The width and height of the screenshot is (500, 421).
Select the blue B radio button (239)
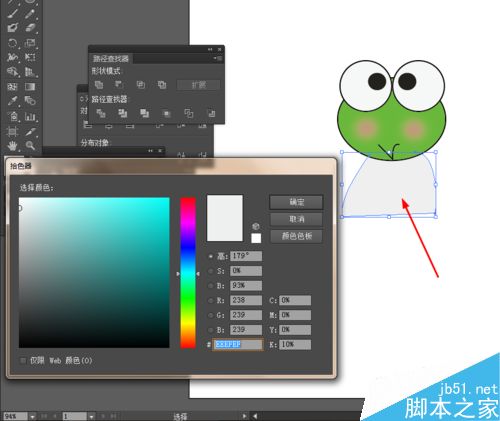click(x=211, y=330)
